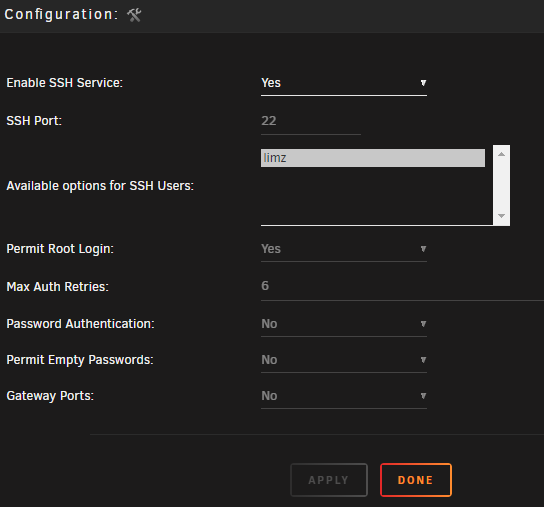
Task: Click the SSH Users list scroll up arrow
Action: coord(501,154)
